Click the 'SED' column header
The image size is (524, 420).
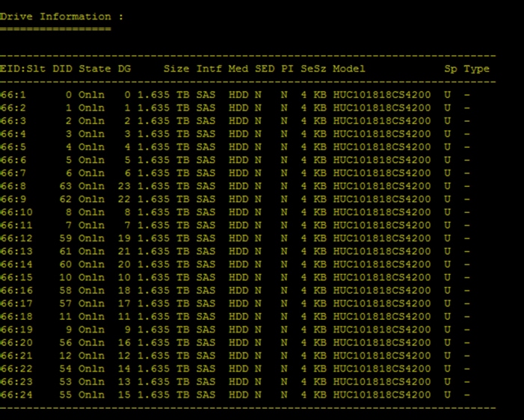[x=265, y=69]
